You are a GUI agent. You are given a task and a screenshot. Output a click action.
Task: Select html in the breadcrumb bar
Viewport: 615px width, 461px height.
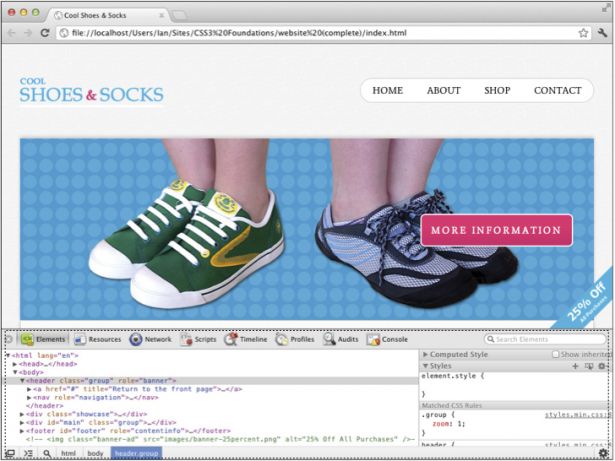[x=68, y=454]
